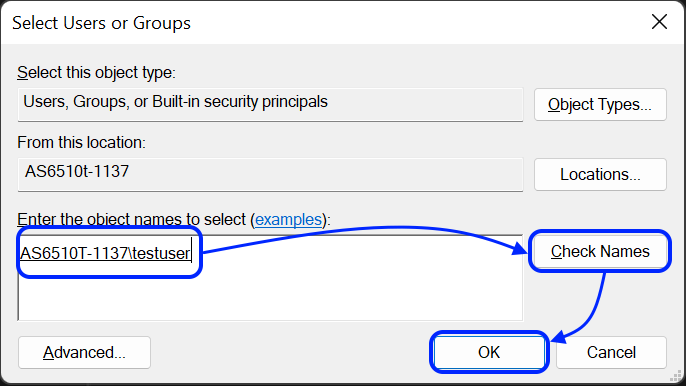Cancel the user selection dialog

tap(611, 352)
